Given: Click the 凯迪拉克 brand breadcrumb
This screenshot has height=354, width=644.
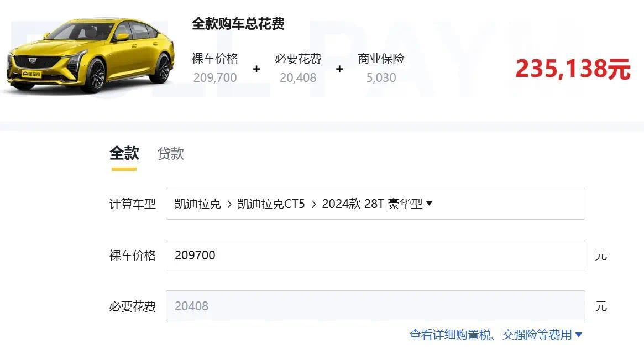Looking at the screenshot, I should (x=197, y=204).
